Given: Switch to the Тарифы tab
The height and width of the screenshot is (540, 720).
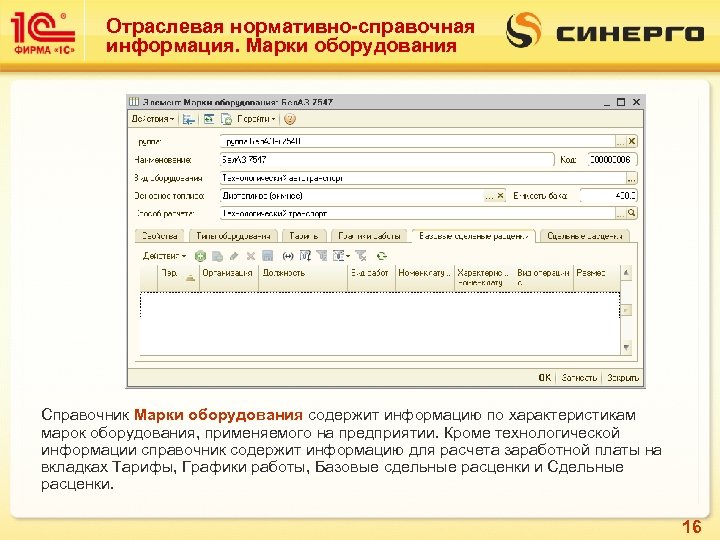Looking at the screenshot, I should tap(304, 236).
